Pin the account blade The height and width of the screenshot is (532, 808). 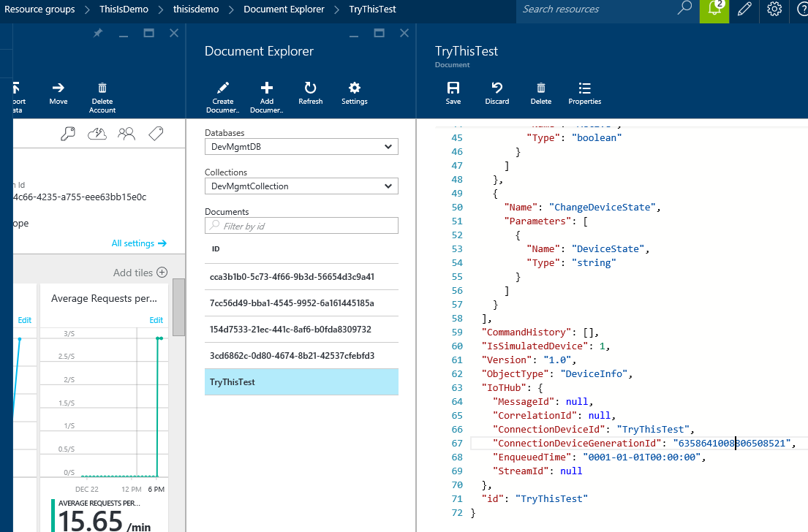(97, 34)
